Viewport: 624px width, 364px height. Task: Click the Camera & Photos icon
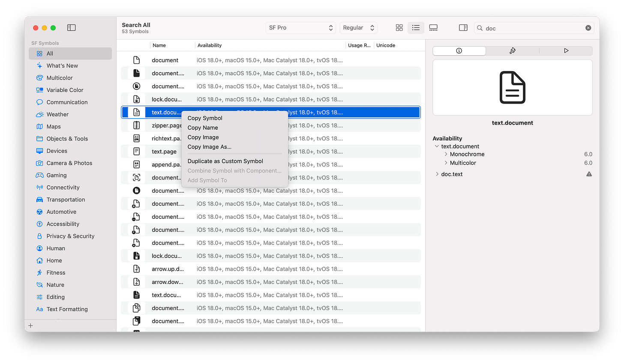pos(39,163)
